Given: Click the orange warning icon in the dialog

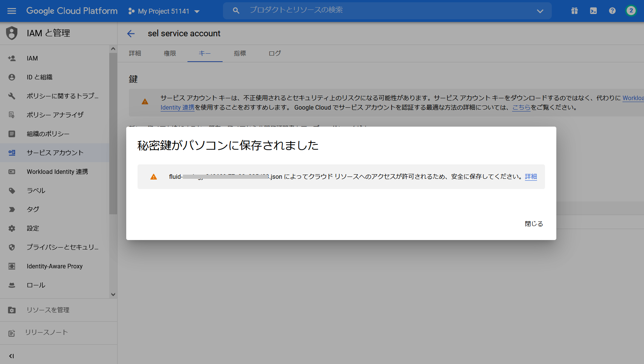Looking at the screenshot, I should click(x=153, y=177).
